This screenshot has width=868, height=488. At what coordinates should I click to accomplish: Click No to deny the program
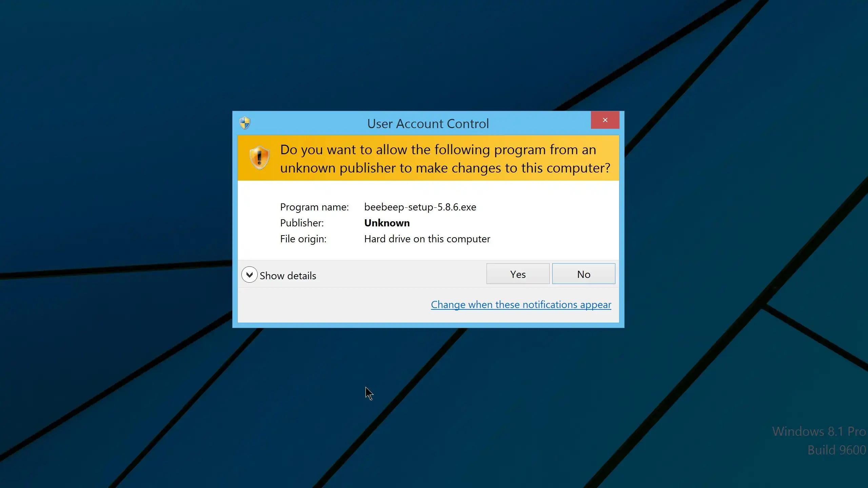[584, 274]
